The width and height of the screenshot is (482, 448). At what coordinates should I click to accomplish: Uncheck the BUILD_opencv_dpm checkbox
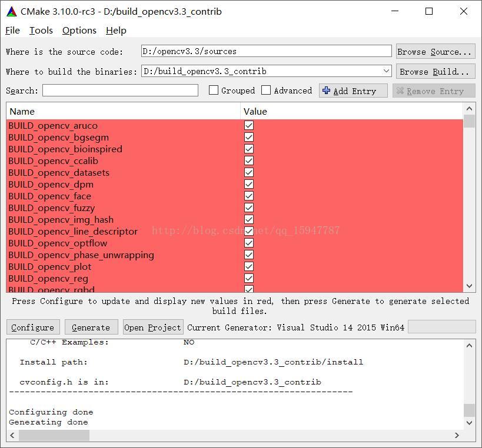249,184
